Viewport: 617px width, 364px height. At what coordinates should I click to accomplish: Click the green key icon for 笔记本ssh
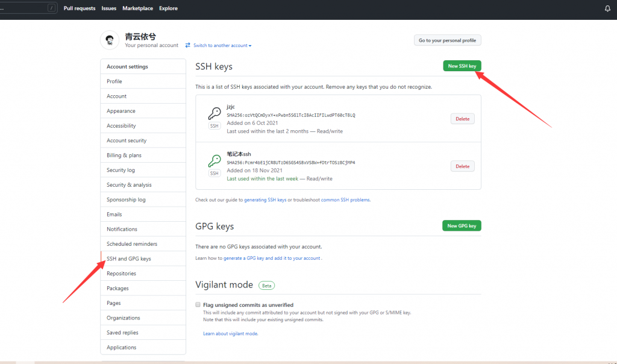click(x=215, y=161)
